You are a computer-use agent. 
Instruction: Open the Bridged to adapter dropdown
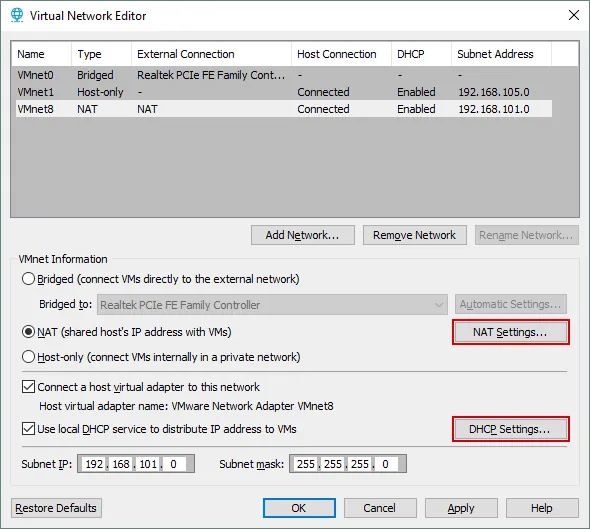pos(272,304)
